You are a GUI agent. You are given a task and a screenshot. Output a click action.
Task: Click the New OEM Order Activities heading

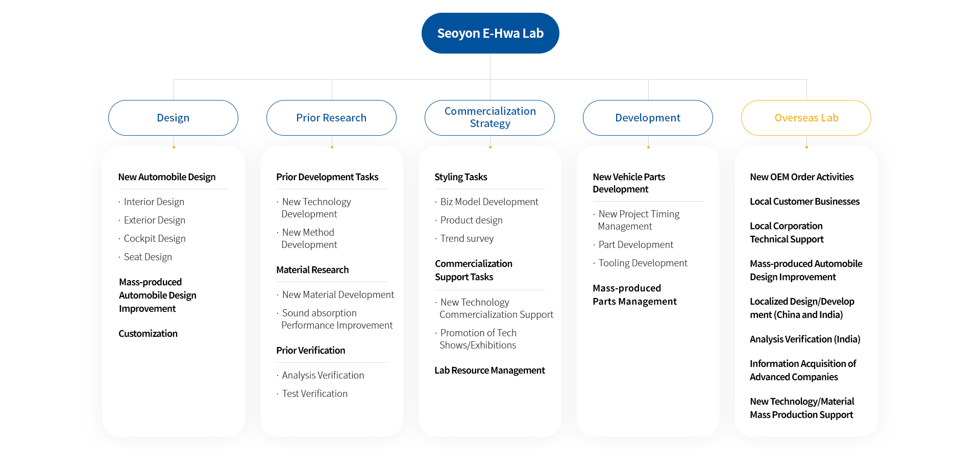point(801,177)
